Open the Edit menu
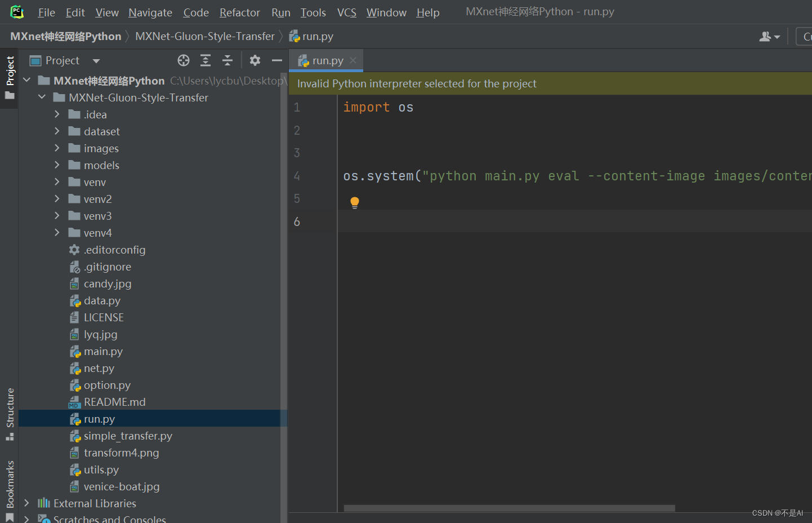812x523 pixels. coord(75,12)
